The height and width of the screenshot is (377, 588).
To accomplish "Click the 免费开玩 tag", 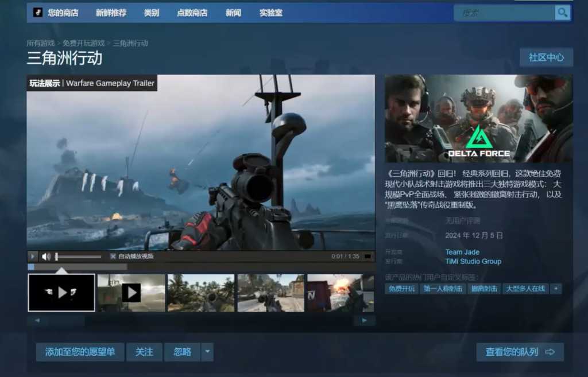I will pyautogui.click(x=401, y=289).
